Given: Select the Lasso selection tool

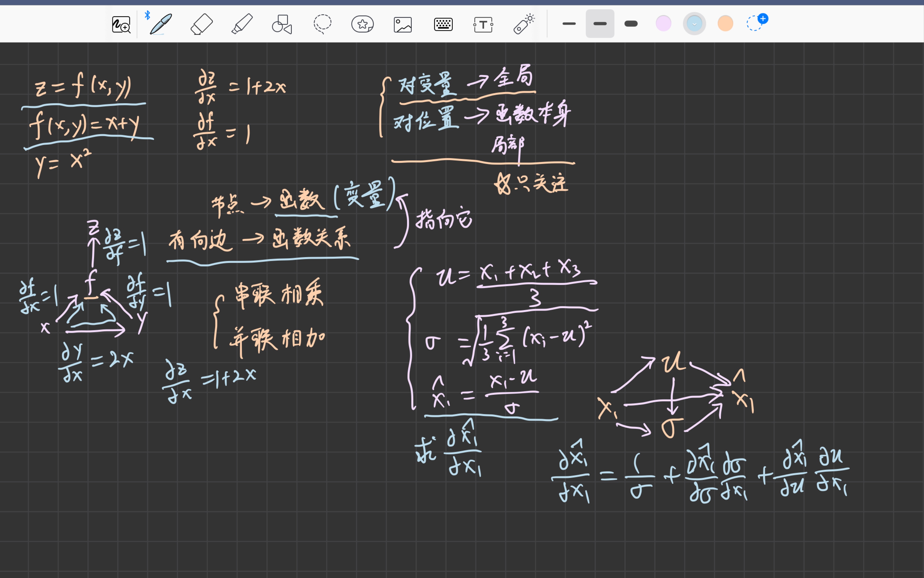Looking at the screenshot, I should (322, 24).
